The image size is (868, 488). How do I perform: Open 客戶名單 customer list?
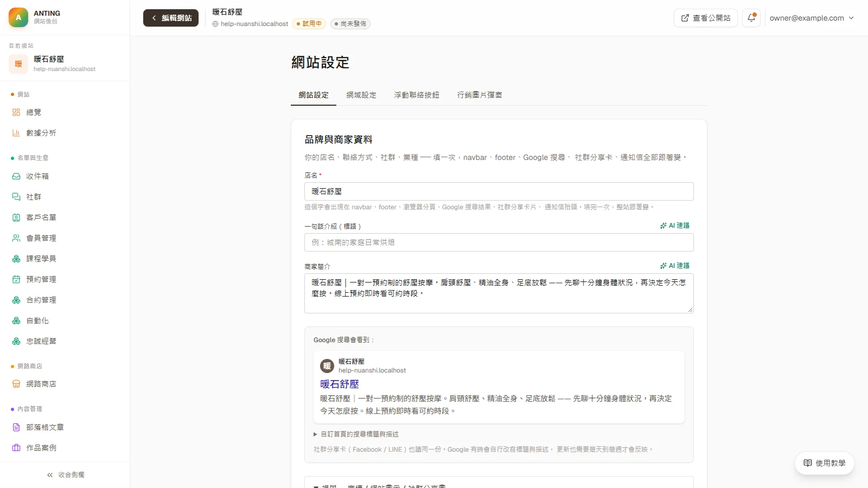click(x=65, y=217)
